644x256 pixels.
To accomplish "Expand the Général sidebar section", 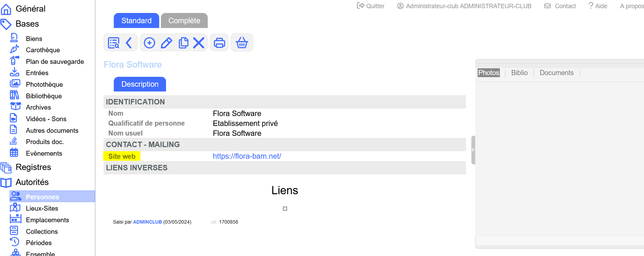I will (30, 9).
